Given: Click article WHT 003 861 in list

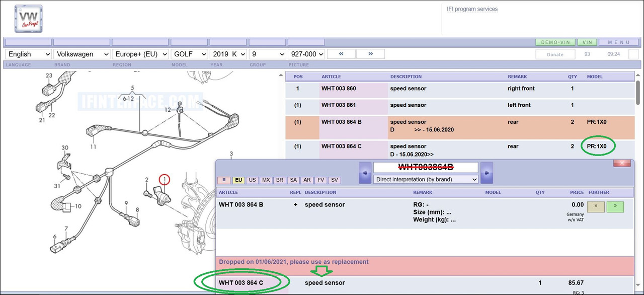Looking at the screenshot, I should tap(339, 105).
